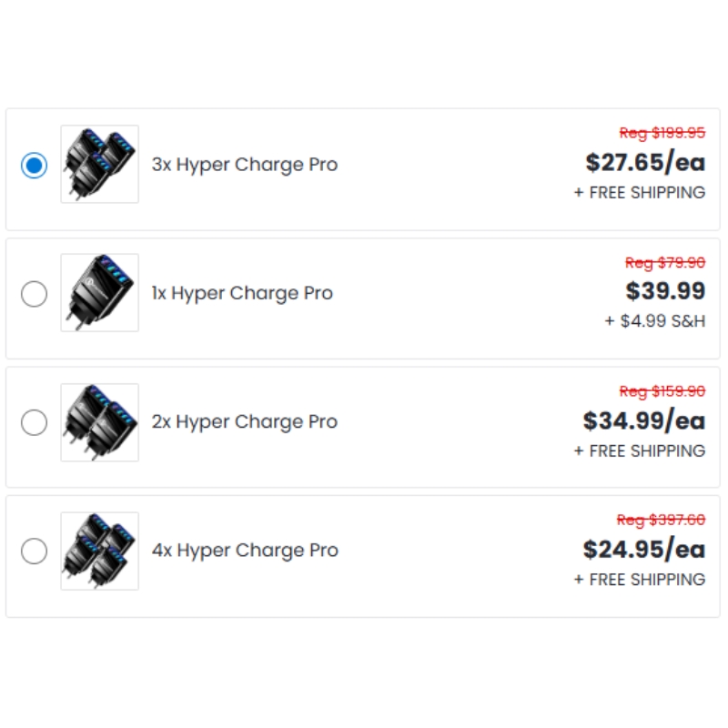The image size is (728, 728).
Task: Click the 1x Hyper Charge Pro label
Action: point(242,293)
